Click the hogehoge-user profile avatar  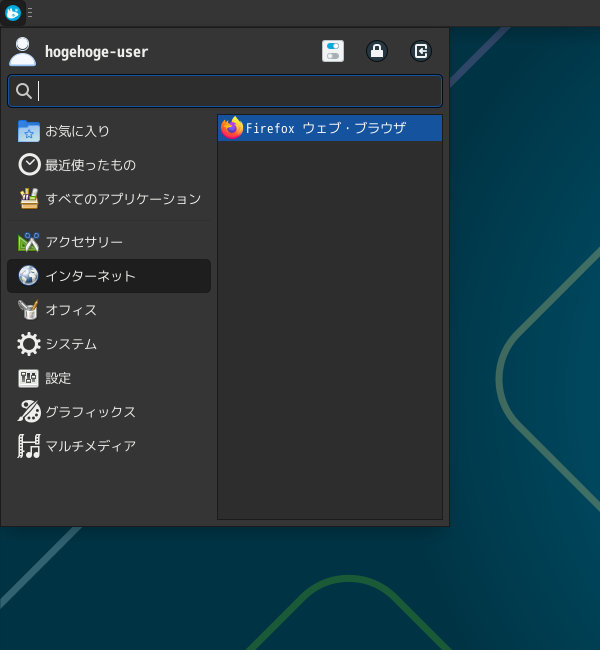[x=22, y=51]
